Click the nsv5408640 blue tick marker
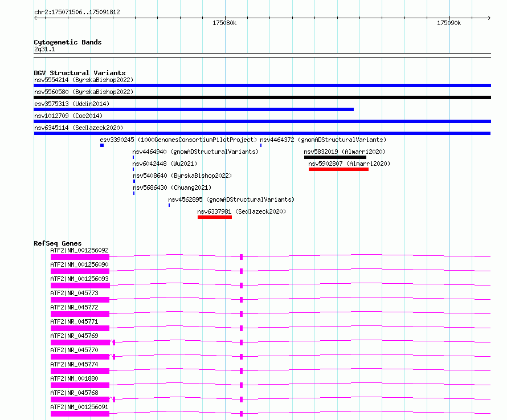The height and width of the screenshot is (420, 507). pyautogui.click(x=134, y=181)
